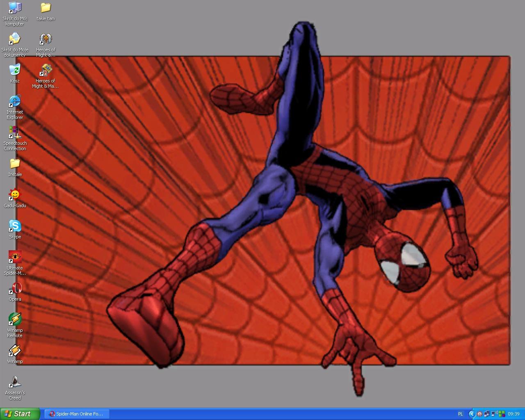Select the Speedtouch Connection shortcut

[15, 132]
